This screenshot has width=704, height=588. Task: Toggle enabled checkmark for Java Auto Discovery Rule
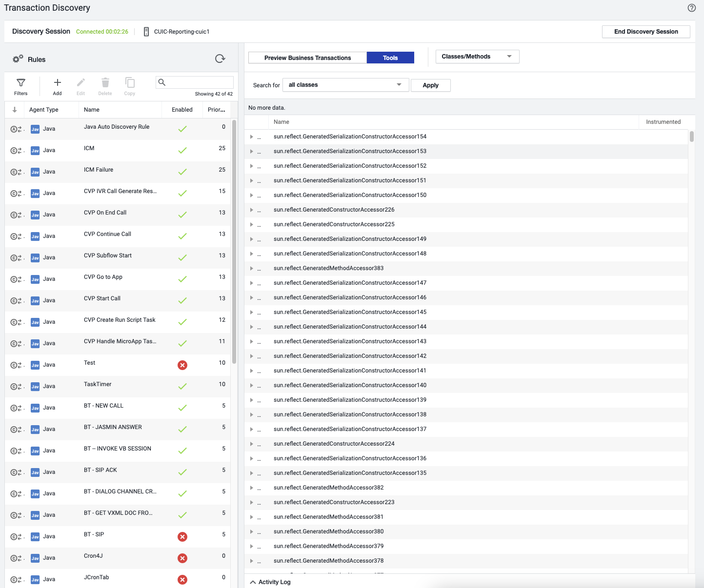pyautogui.click(x=182, y=129)
